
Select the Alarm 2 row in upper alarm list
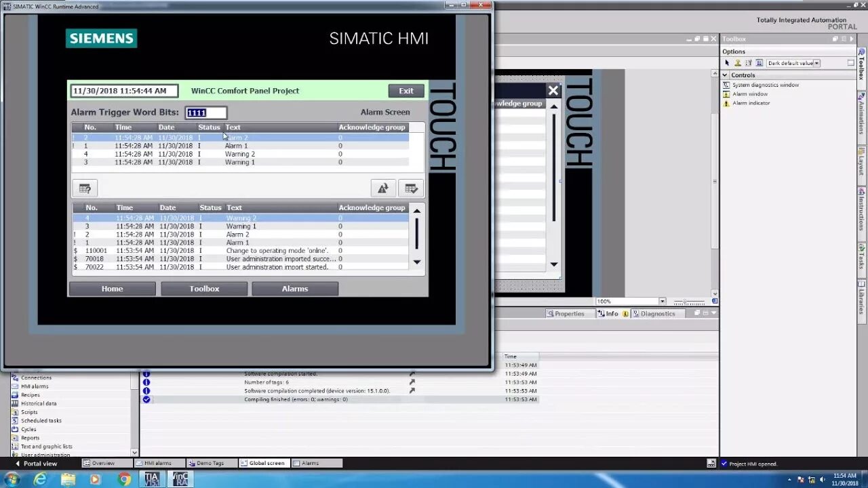coord(241,138)
